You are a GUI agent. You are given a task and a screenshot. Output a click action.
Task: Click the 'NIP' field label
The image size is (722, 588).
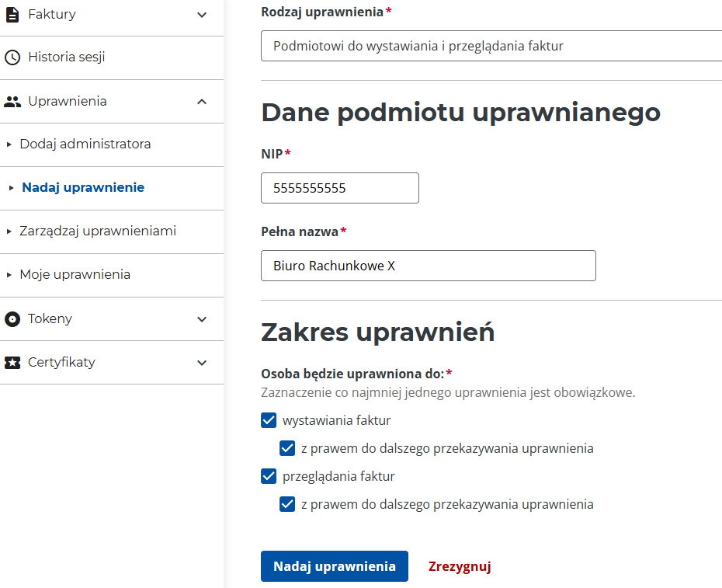[x=272, y=154]
